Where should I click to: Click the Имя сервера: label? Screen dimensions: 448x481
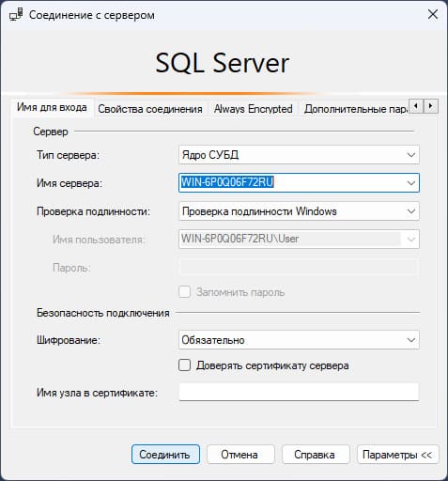(70, 183)
